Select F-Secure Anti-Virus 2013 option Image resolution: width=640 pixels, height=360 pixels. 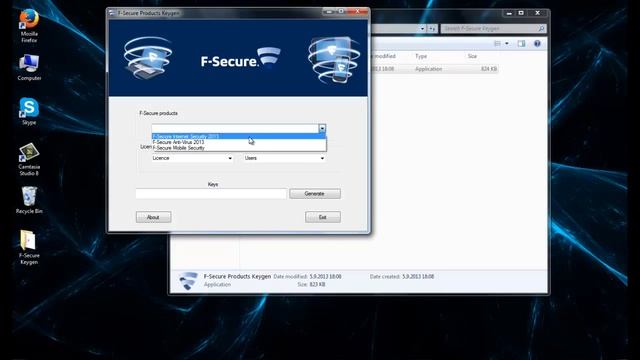pos(239,142)
